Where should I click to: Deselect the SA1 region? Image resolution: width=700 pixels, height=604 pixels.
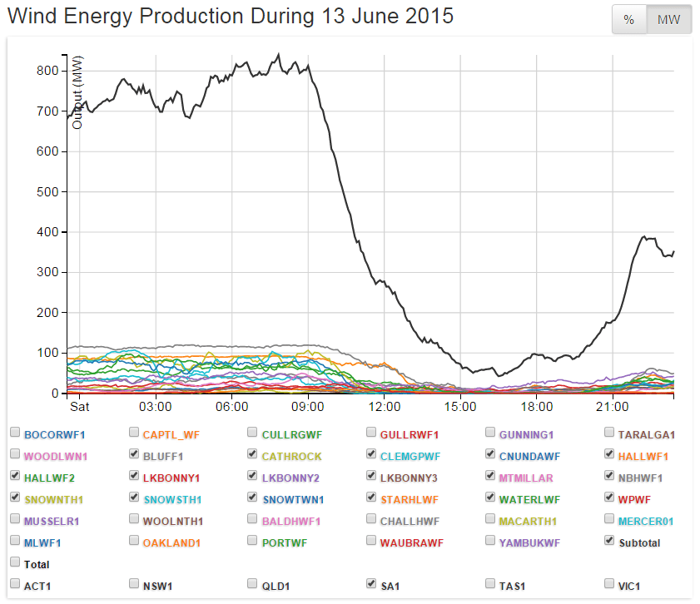point(371,584)
